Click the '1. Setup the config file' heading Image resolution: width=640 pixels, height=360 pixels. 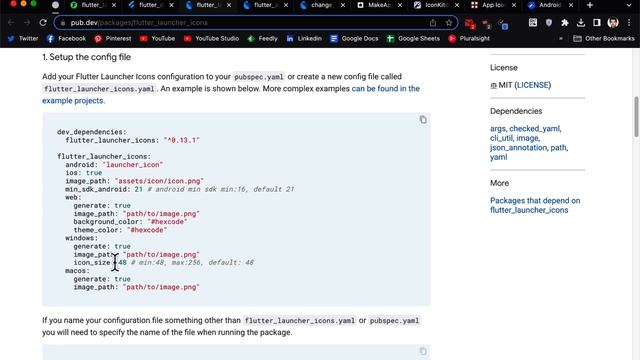pyautogui.click(x=87, y=57)
